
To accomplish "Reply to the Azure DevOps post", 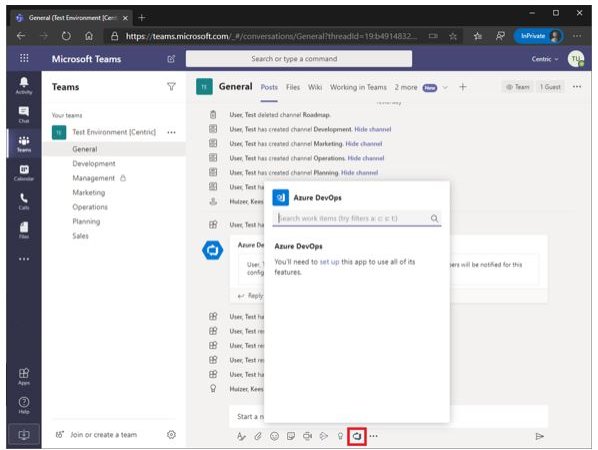I will pos(250,296).
